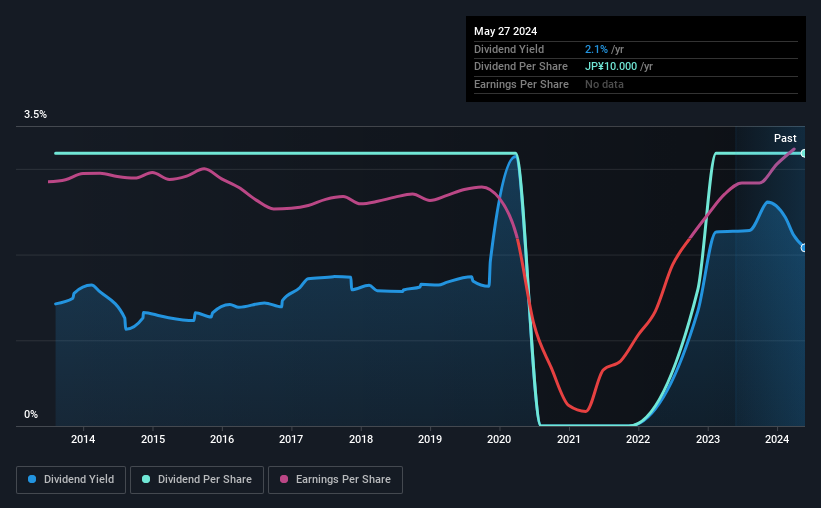Click the JP¥10.000 Dividend Per Share value
Viewport: 821px width, 508px height.
[611, 67]
